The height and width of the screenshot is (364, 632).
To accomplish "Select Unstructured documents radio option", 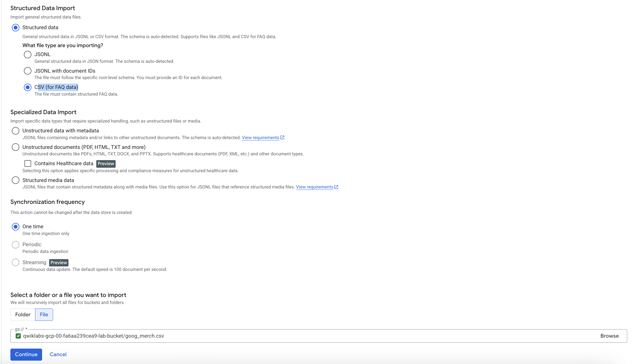I will click(x=15, y=147).
